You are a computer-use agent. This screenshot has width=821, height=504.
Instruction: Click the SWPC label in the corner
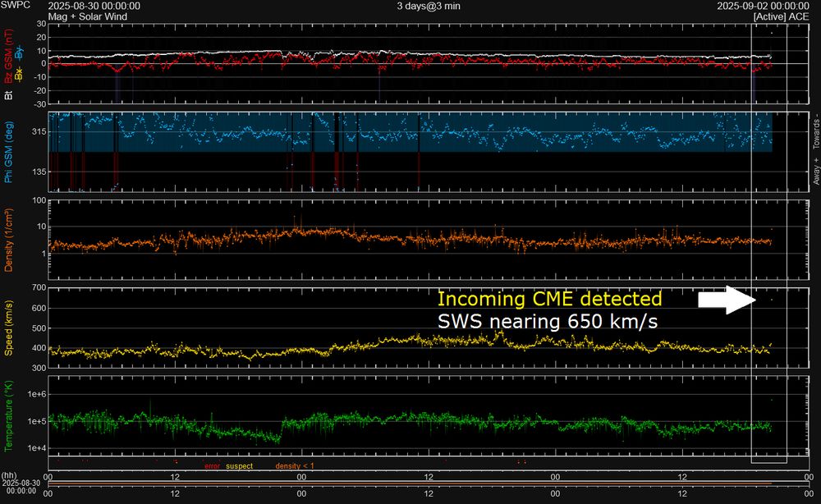[15, 5]
